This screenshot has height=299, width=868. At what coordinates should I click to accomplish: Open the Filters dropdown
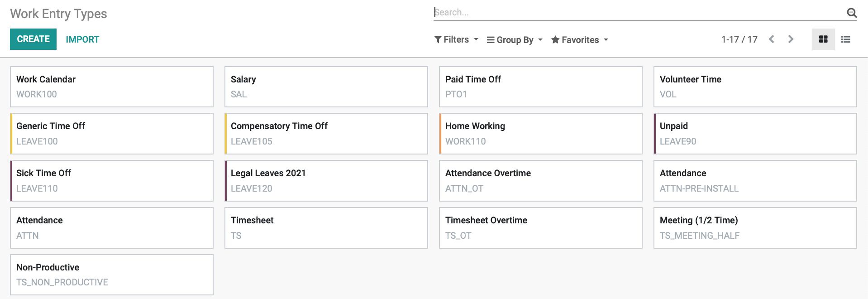point(456,40)
